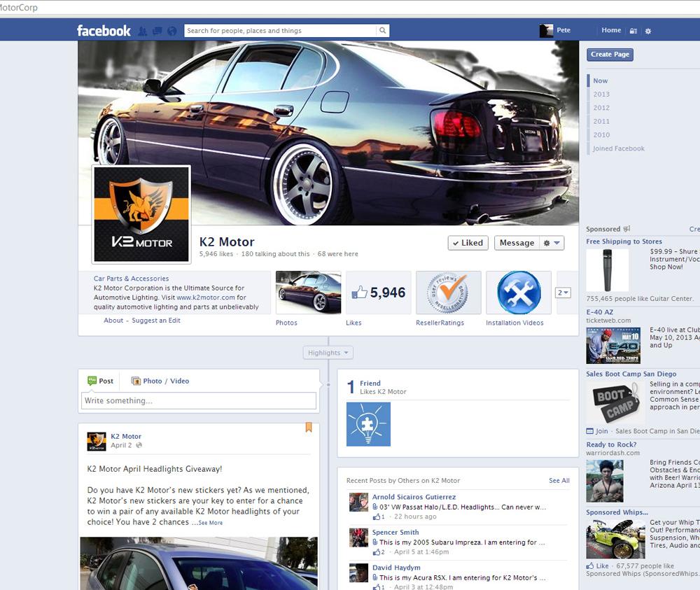700x590 pixels.
Task: Click K2 Motor author name on post
Action: pyautogui.click(x=126, y=437)
